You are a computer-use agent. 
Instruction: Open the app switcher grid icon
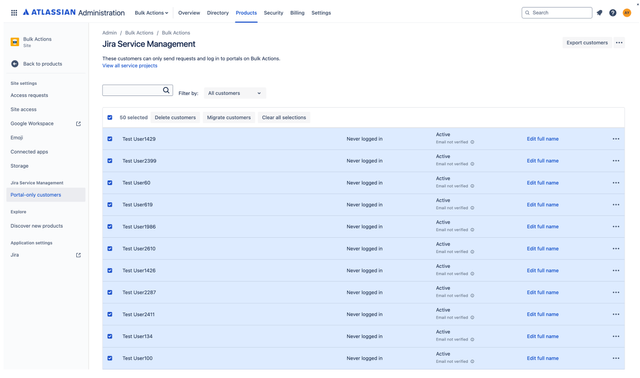pyautogui.click(x=14, y=13)
